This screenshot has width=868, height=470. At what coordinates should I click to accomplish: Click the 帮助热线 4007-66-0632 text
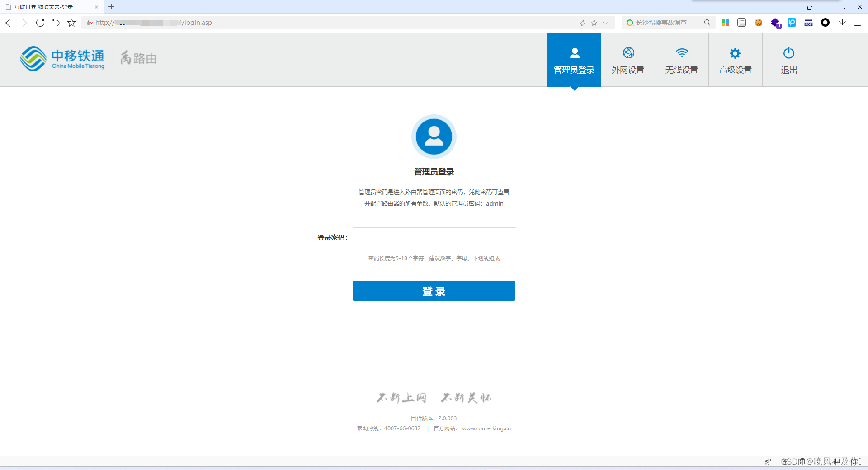(389, 428)
